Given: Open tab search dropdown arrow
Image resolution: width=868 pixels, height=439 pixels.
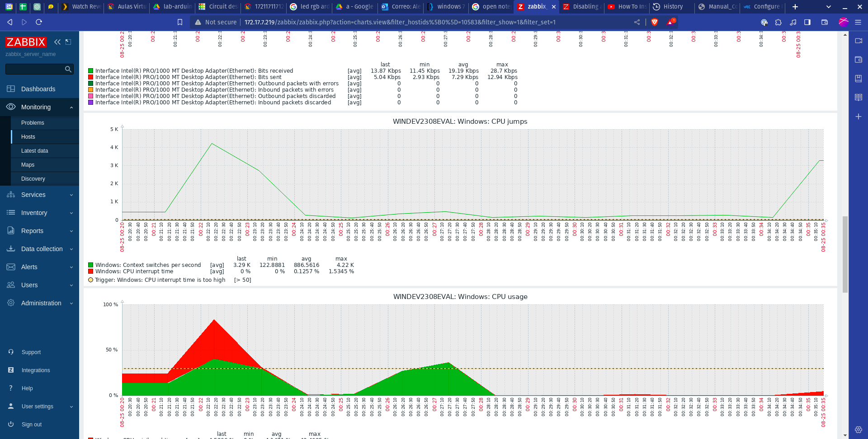Looking at the screenshot, I should point(828,7).
